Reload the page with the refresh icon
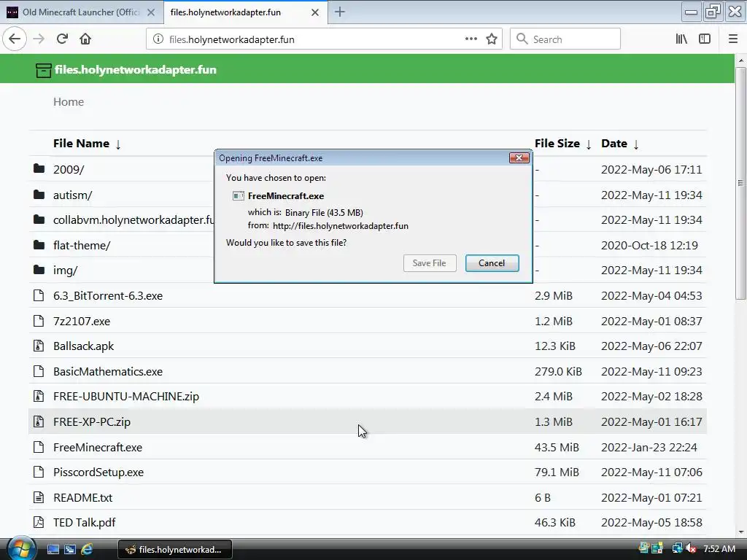Screen dimensions: 747x560 [x=63, y=39]
